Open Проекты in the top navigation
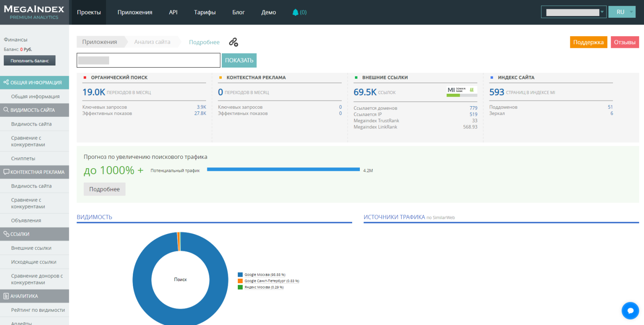Viewport: 644px width, 325px height. click(x=89, y=12)
